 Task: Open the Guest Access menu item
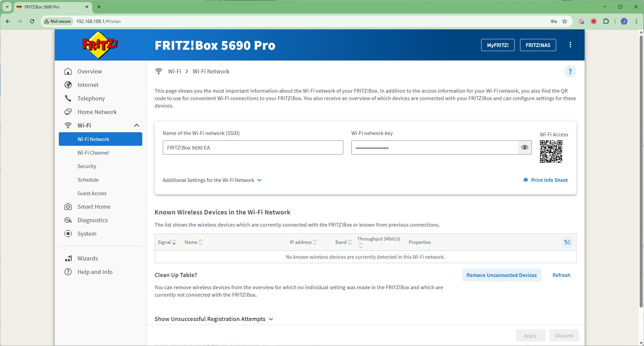point(92,193)
